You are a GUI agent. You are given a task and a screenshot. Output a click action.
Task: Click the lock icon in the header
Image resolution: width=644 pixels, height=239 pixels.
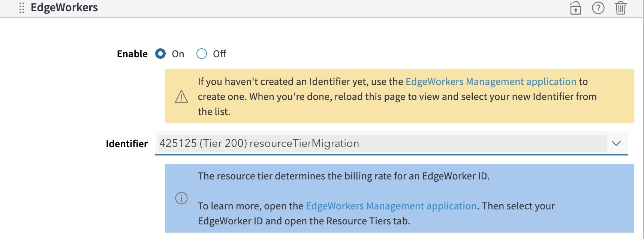tap(575, 8)
